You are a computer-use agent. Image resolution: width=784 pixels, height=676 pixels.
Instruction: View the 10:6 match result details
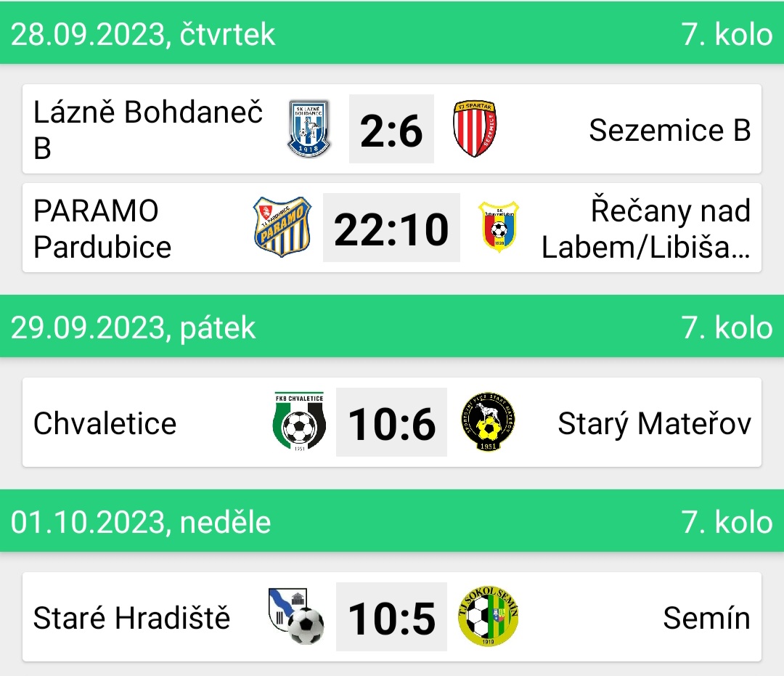(x=391, y=422)
